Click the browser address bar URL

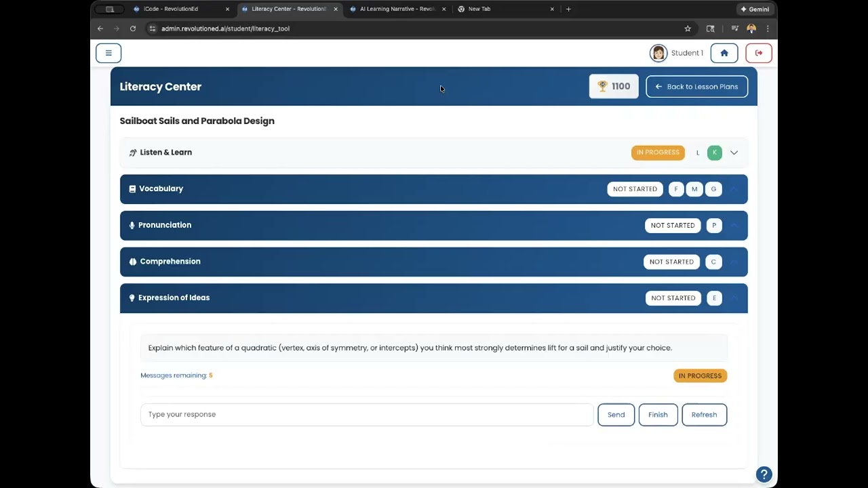225,28
